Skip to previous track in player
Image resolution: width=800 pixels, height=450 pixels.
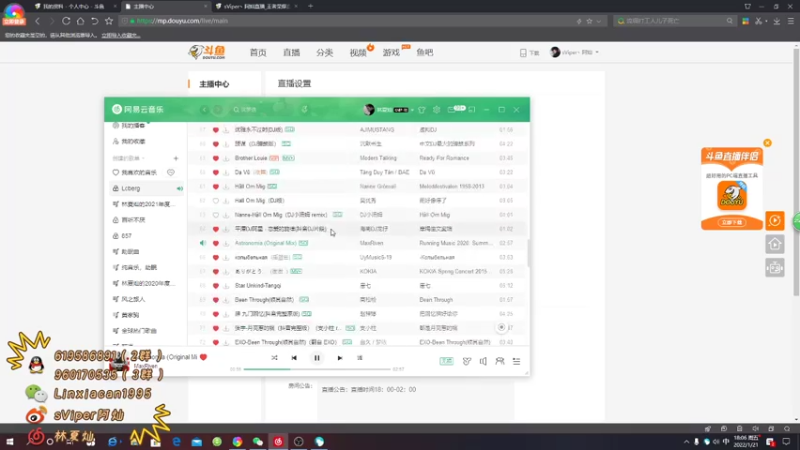pos(294,358)
